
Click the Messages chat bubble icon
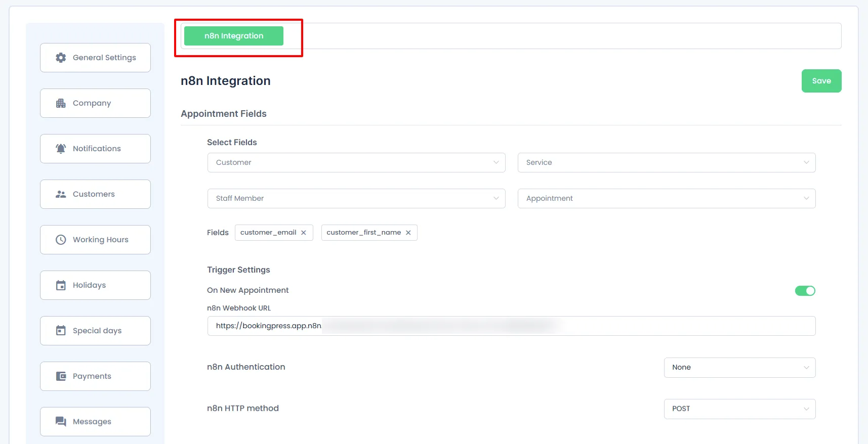pos(61,422)
